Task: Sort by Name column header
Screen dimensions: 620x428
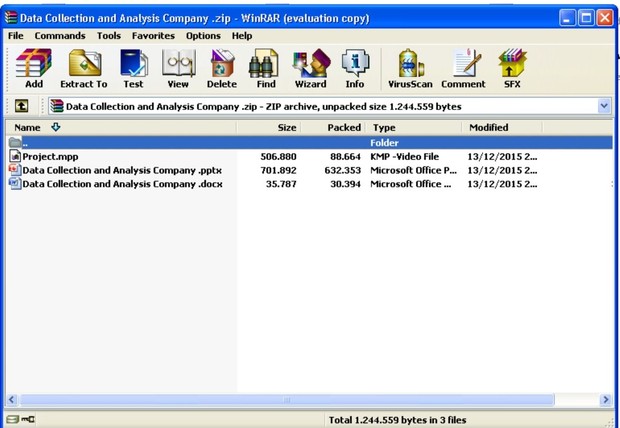Action: 121,127
